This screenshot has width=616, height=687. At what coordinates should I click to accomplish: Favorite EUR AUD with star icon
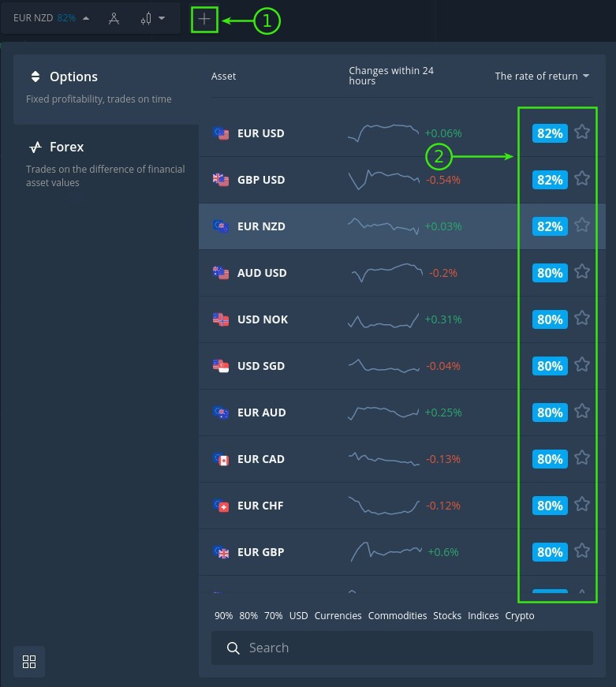tap(582, 412)
